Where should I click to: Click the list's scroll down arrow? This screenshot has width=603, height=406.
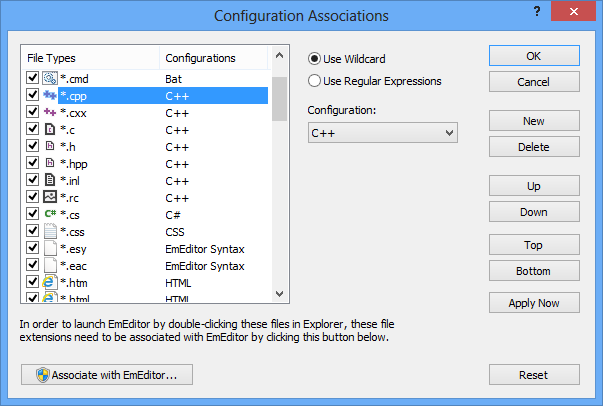(280, 294)
